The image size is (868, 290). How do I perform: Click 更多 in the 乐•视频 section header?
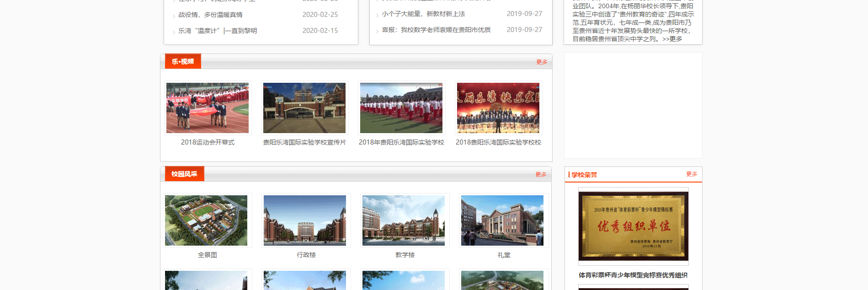coord(542,62)
